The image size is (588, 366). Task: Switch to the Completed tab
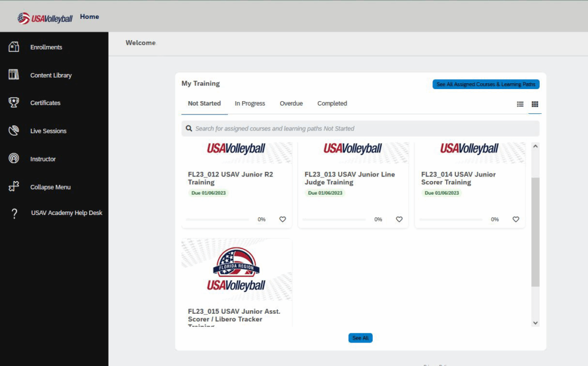[x=332, y=103]
